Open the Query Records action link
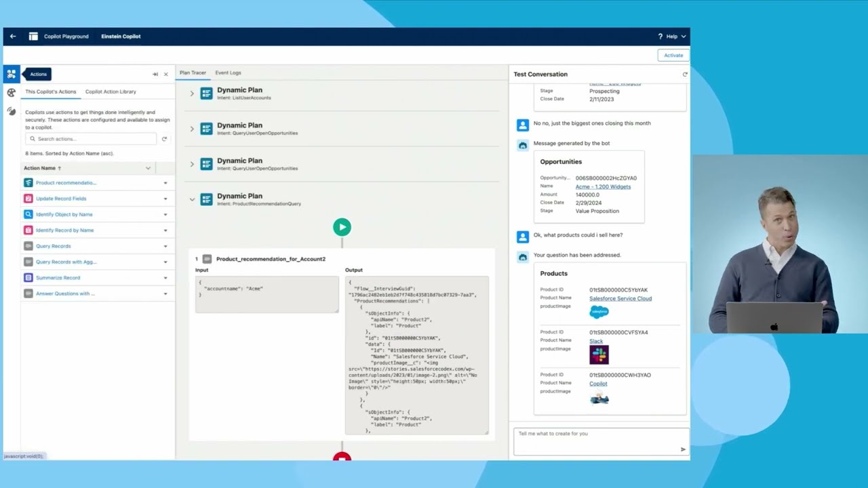 coord(53,246)
